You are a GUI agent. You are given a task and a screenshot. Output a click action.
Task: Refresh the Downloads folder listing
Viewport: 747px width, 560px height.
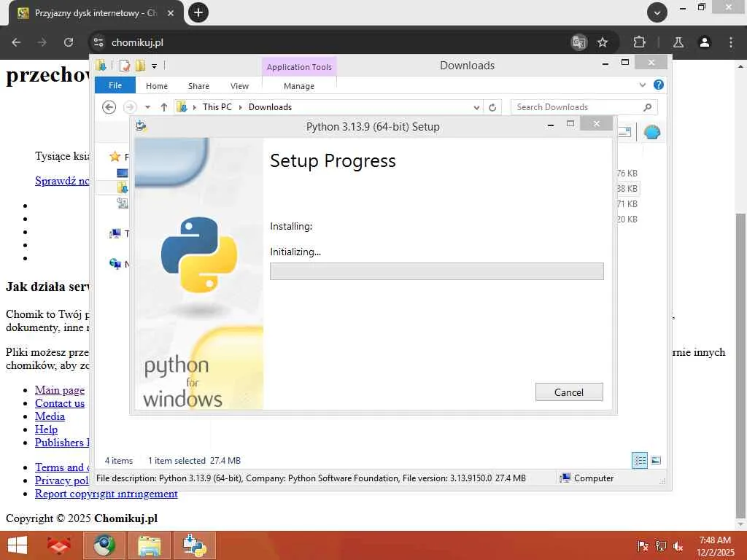[492, 107]
